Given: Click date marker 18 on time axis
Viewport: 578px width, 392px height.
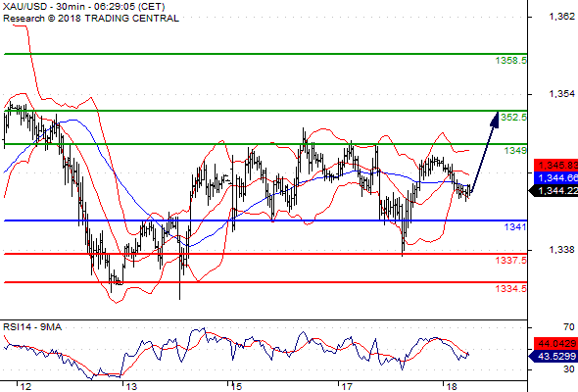Looking at the screenshot, I should pyautogui.click(x=452, y=387).
